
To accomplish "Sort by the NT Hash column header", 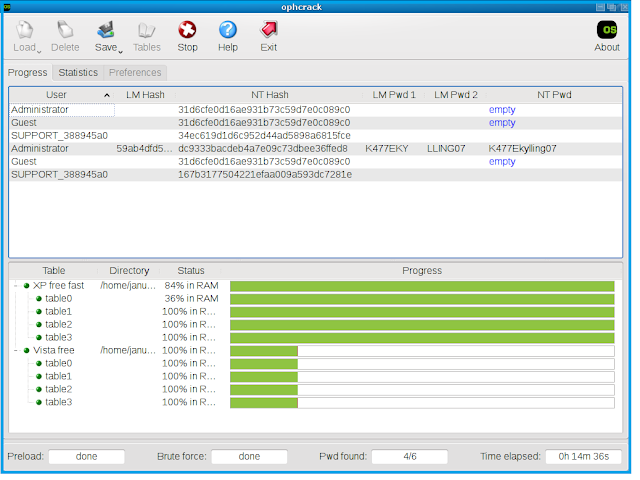I will click(x=269, y=95).
